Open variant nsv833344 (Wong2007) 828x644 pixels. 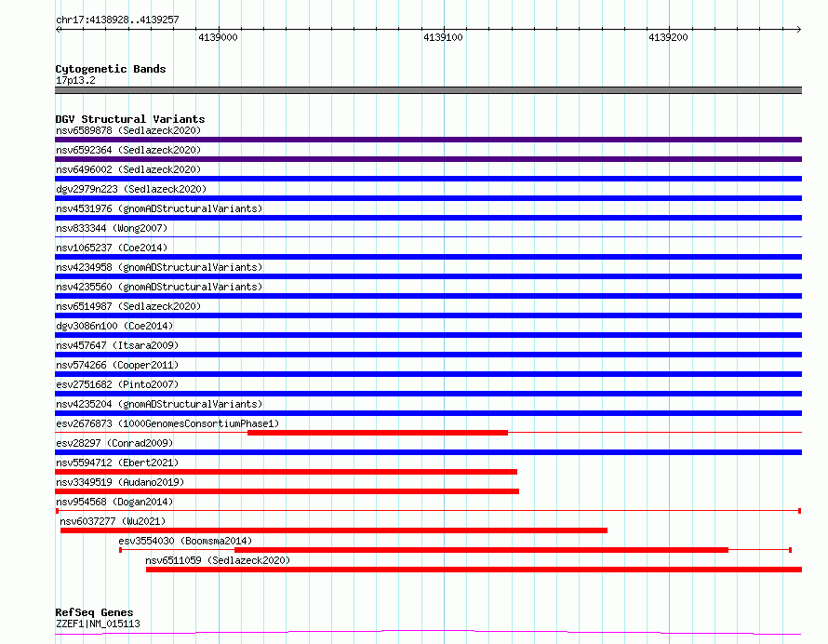[x=112, y=228]
